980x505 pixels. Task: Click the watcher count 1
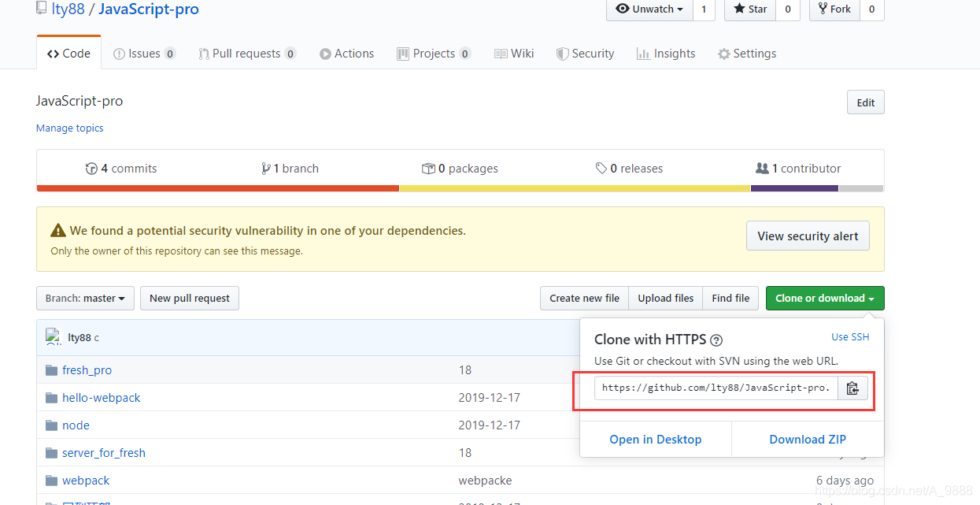tap(704, 9)
